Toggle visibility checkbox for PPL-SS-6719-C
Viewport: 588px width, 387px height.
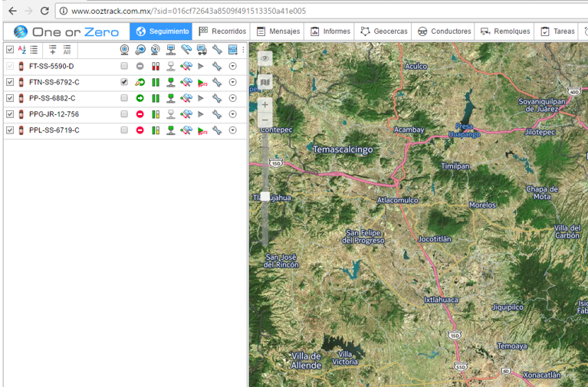[x=10, y=130]
